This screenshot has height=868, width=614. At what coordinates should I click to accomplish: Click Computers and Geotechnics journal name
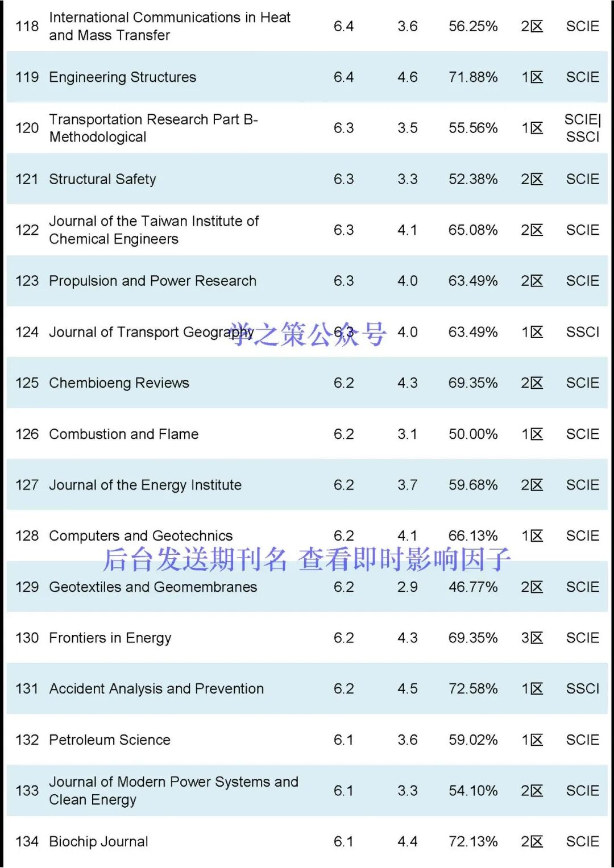[x=141, y=536]
